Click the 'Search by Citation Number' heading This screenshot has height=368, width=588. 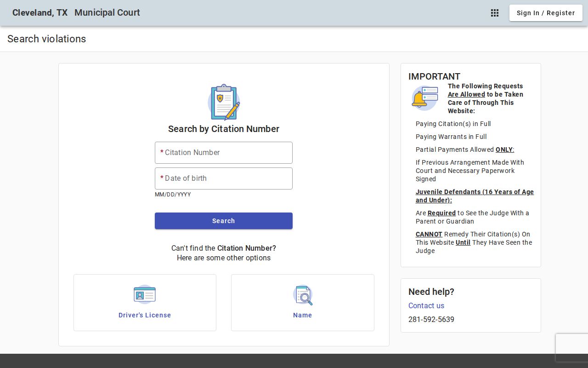click(x=224, y=129)
